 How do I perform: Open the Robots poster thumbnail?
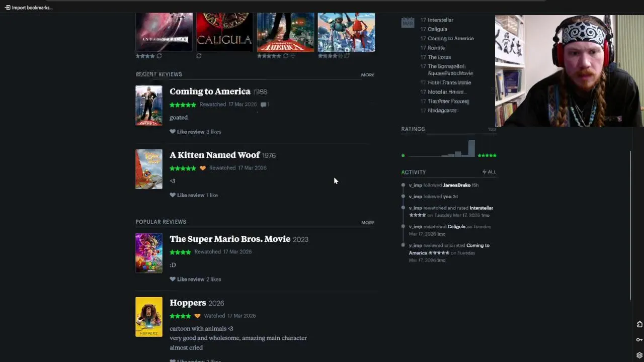(346, 32)
